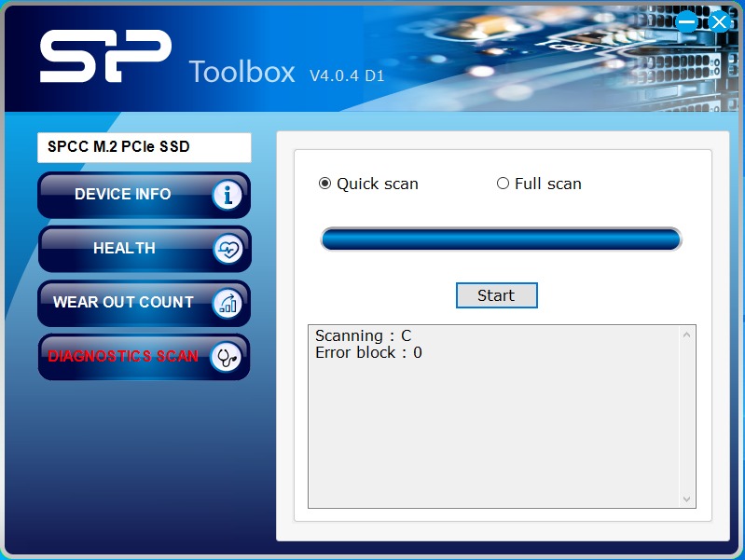Open the DIAGNOSTICS SCAN section
Viewport: 745px width, 560px height.
[144, 357]
